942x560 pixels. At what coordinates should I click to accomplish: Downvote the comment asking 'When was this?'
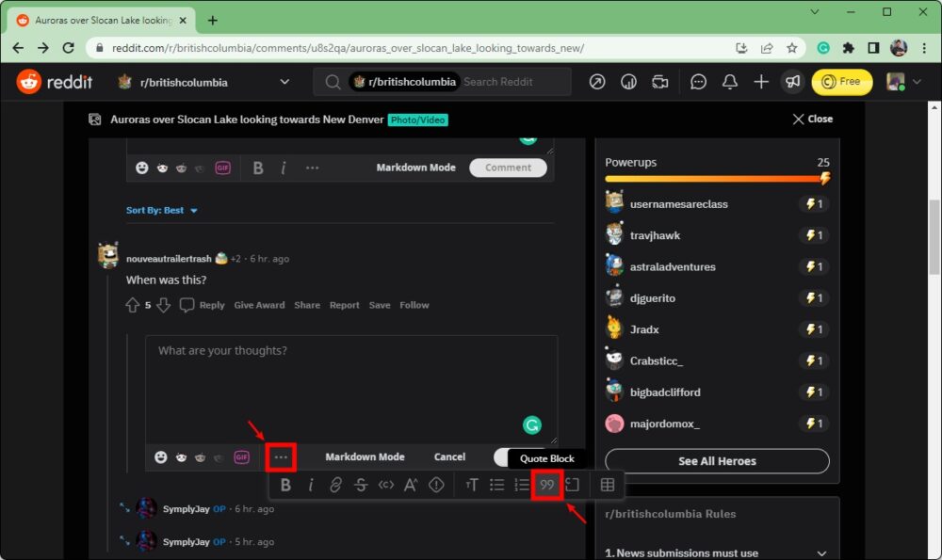click(x=162, y=305)
